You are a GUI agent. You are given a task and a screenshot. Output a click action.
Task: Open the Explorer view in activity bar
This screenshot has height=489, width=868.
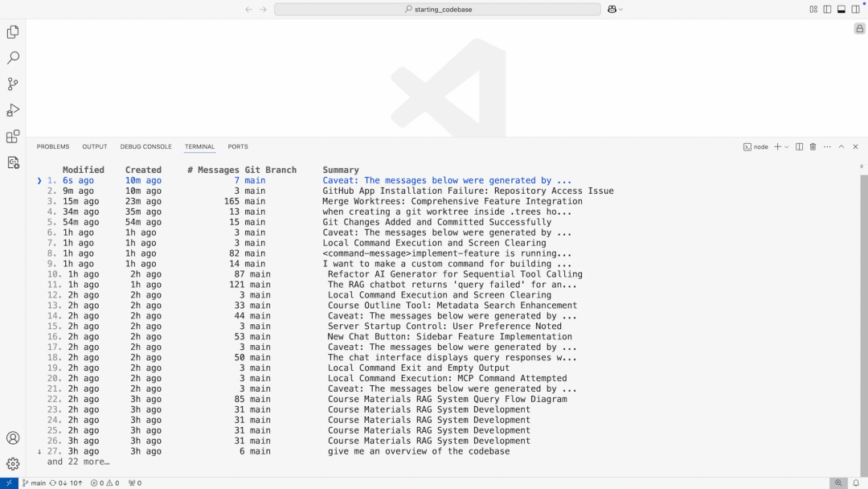pyautogui.click(x=13, y=32)
